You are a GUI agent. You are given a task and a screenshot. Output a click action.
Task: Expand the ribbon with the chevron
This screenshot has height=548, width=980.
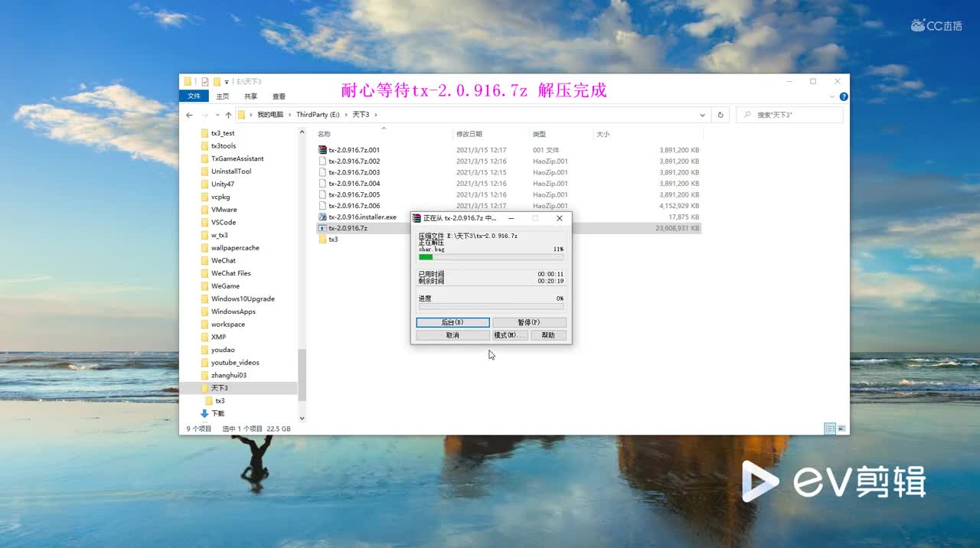833,96
